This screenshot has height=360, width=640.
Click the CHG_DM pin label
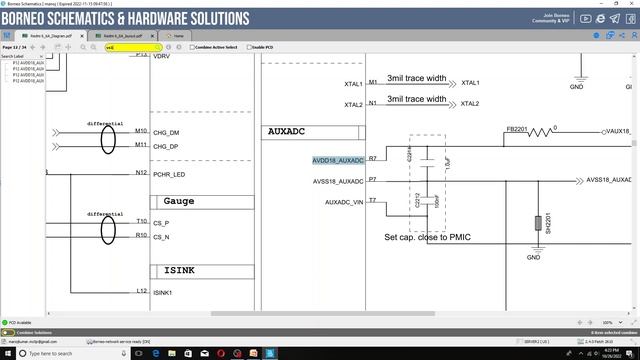(x=166, y=133)
